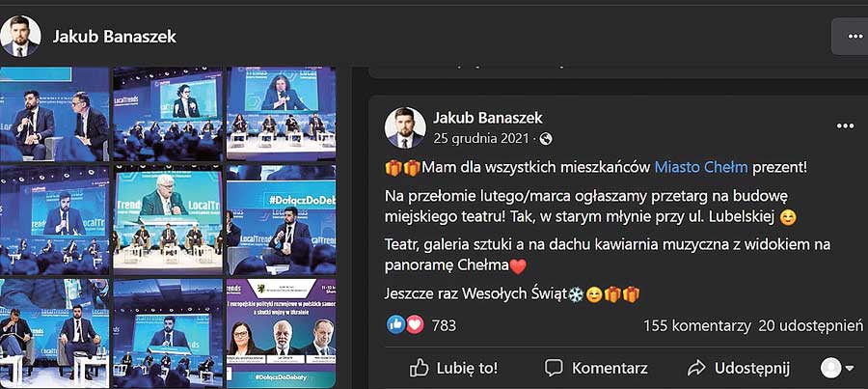Click the public globe audience icon
The width and height of the screenshot is (868, 389).
click(x=547, y=139)
